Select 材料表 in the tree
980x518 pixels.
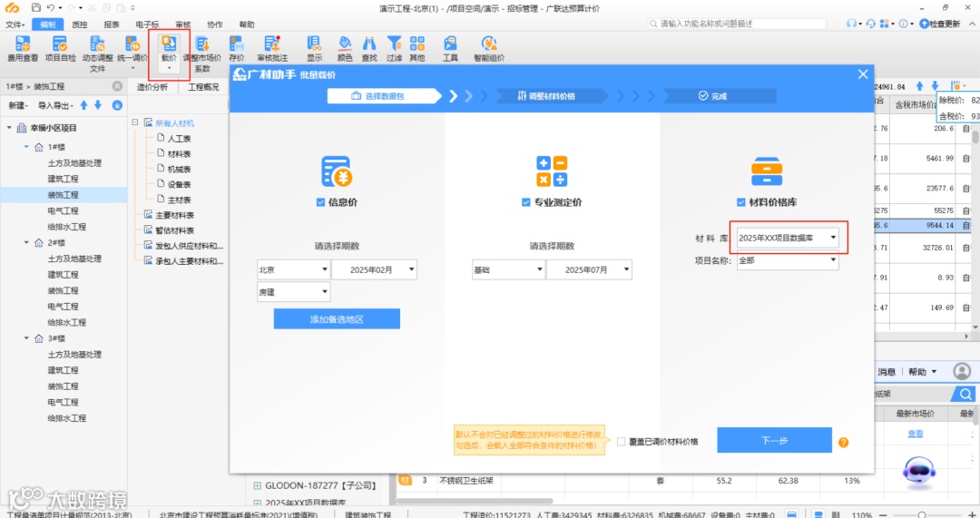pos(179,153)
